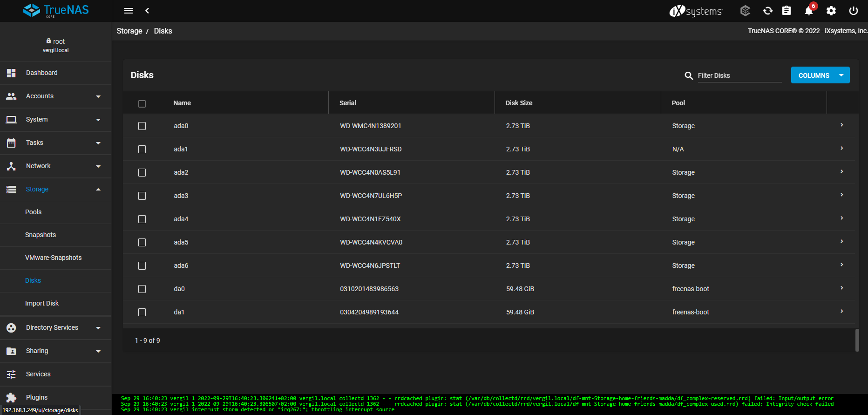Check the da1 disk checkbox
This screenshot has height=415, width=868.
[142, 313]
